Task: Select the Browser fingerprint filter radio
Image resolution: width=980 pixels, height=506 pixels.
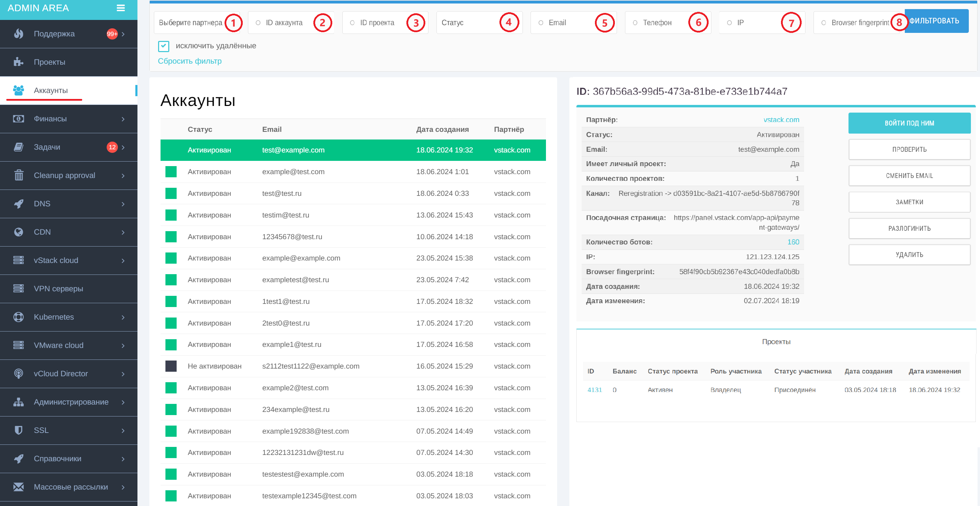Action: click(824, 23)
